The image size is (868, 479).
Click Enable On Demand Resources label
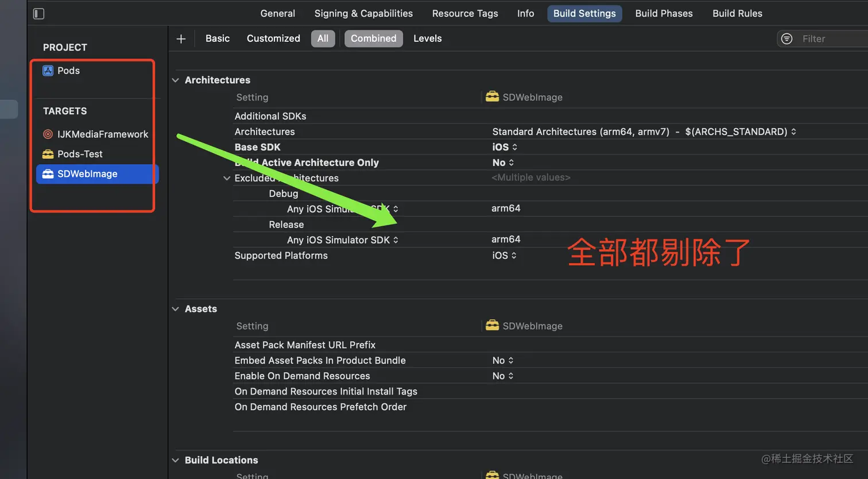point(302,376)
